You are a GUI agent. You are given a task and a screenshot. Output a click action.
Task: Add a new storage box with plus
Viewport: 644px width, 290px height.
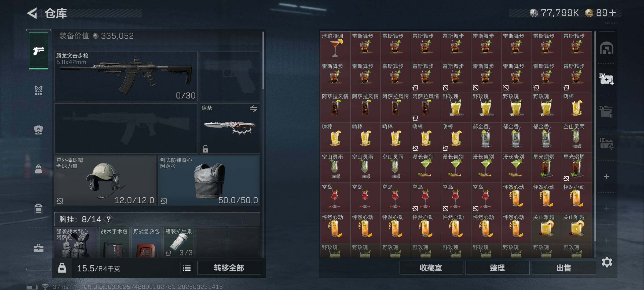[x=606, y=176]
